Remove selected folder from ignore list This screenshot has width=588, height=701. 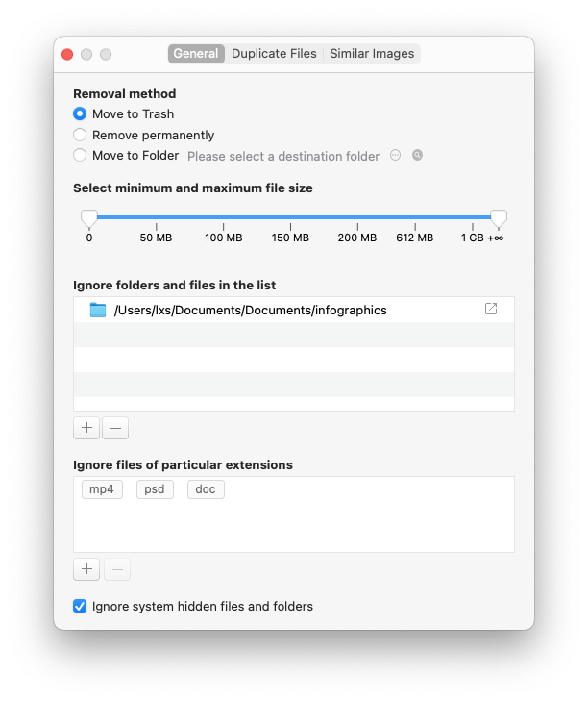[115, 428]
